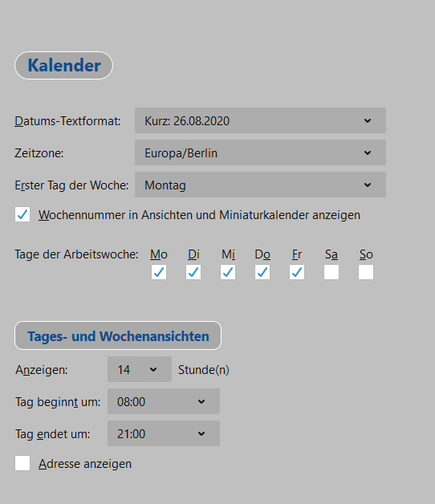Click the chevron arrow of Zeitzone dropdown

coord(368,153)
